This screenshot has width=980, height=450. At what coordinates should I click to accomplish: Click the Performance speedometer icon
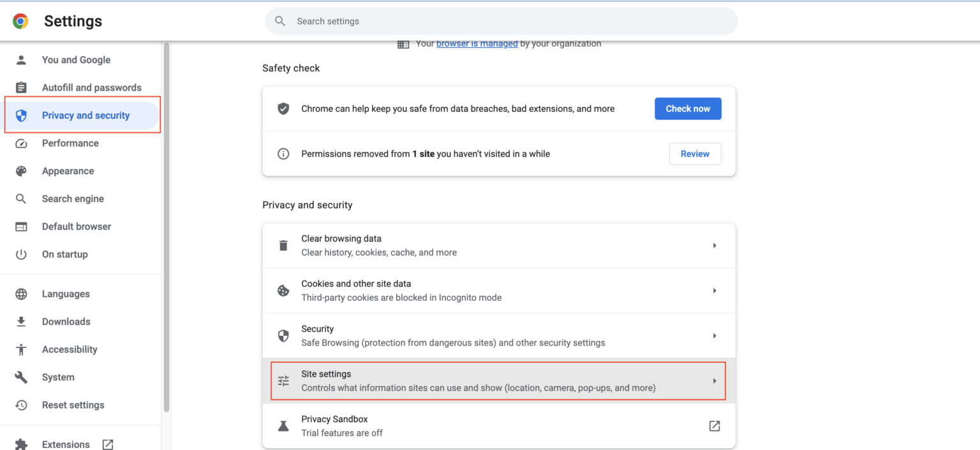(x=21, y=143)
